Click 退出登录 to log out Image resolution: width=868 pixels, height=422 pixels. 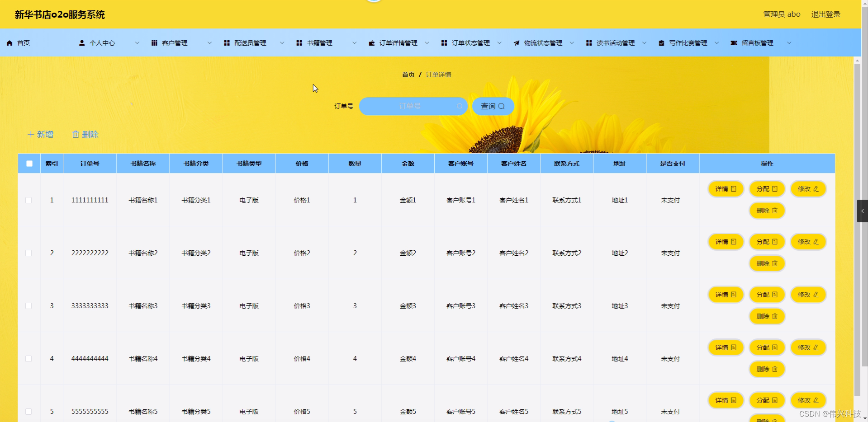[x=825, y=14]
